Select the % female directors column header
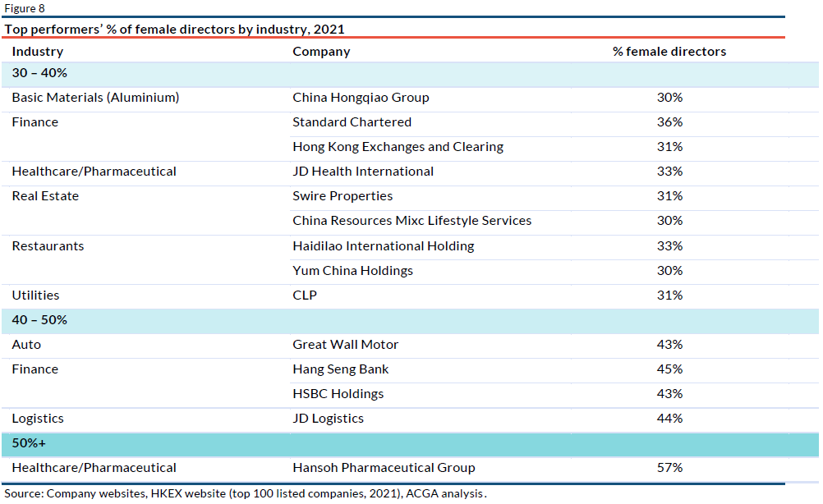The height and width of the screenshot is (504, 823). coord(669,52)
